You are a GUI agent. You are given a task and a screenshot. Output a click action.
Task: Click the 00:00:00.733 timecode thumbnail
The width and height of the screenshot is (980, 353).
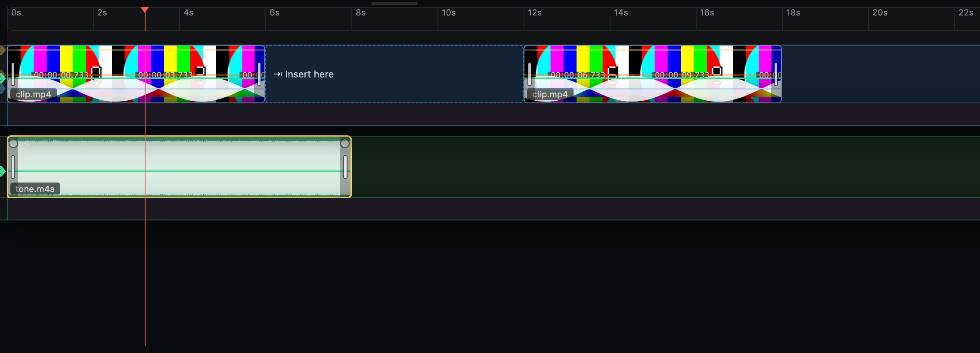pos(61,75)
